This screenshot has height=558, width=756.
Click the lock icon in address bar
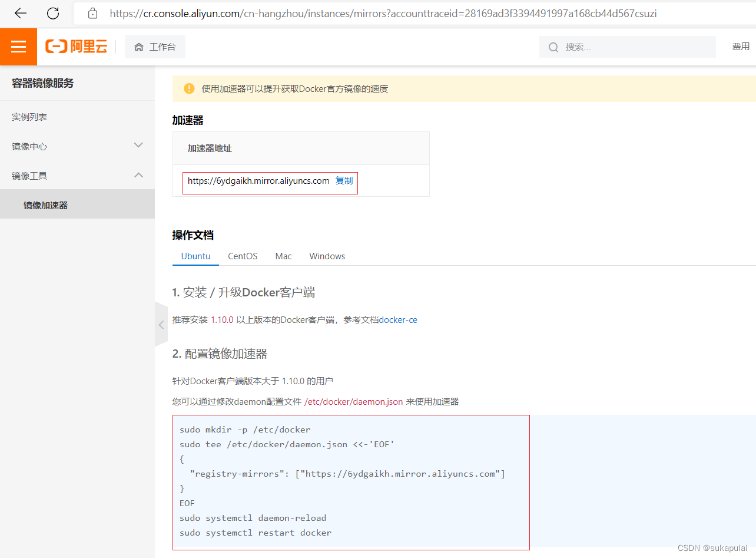(92, 13)
